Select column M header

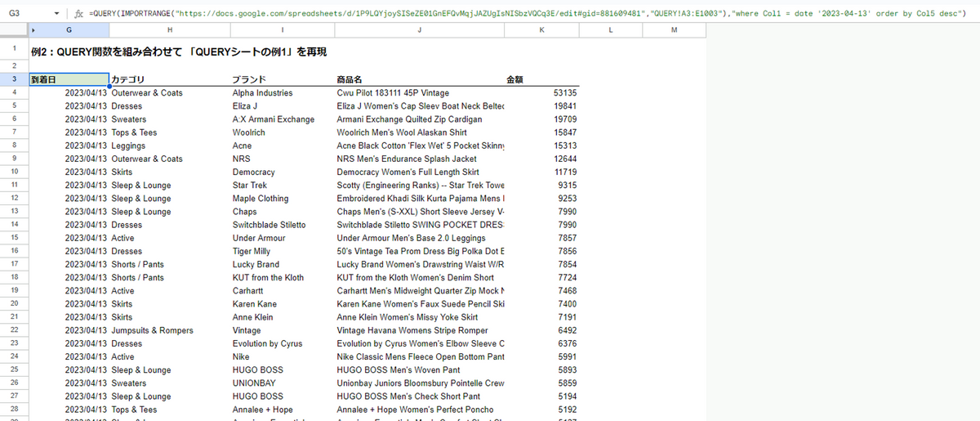point(674,29)
